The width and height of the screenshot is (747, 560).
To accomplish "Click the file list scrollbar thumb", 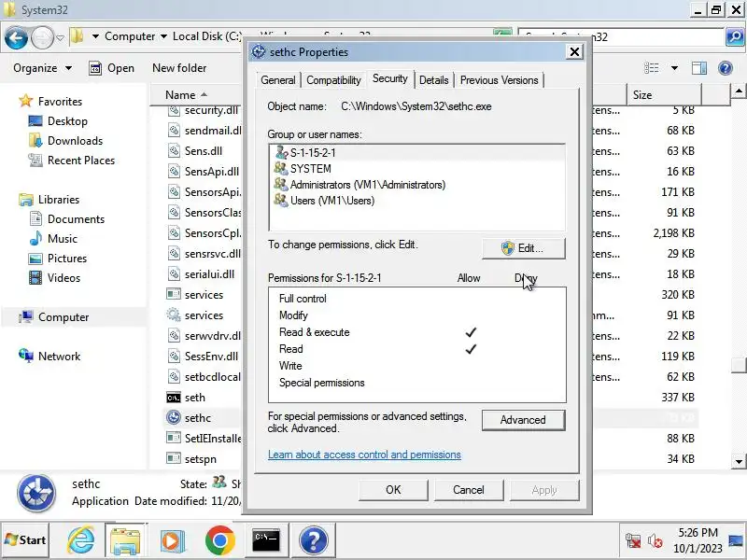I will (739, 365).
